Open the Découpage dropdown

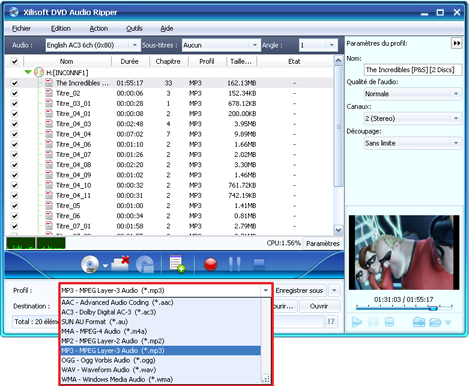tap(456, 143)
